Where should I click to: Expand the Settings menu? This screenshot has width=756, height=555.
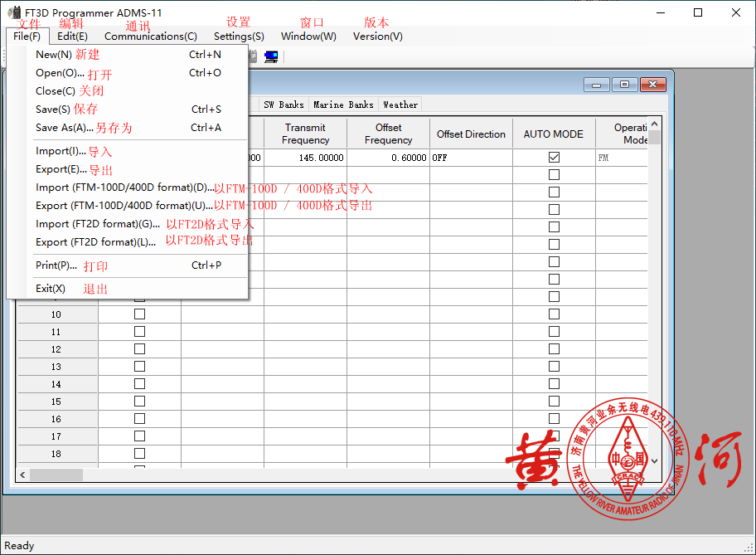click(239, 37)
